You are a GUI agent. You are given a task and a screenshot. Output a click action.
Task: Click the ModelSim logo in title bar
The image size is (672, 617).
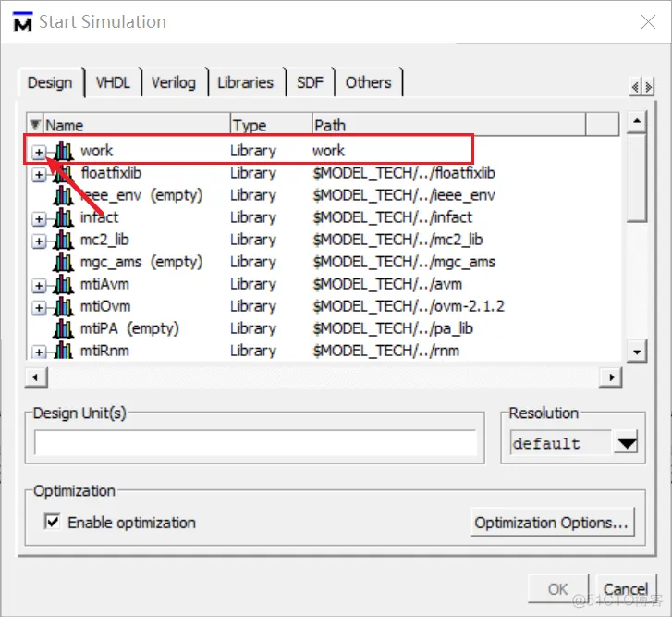click(23, 22)
